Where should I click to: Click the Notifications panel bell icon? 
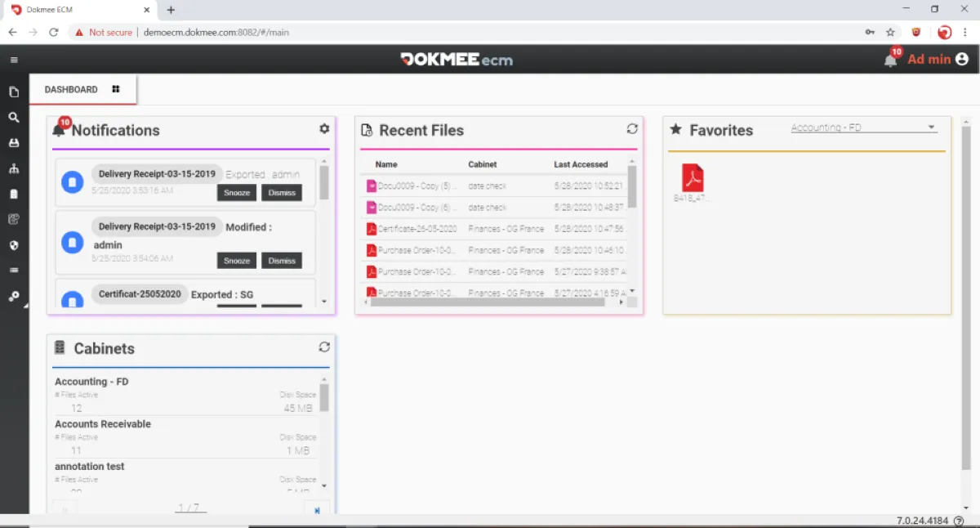[x=60, y=129]
